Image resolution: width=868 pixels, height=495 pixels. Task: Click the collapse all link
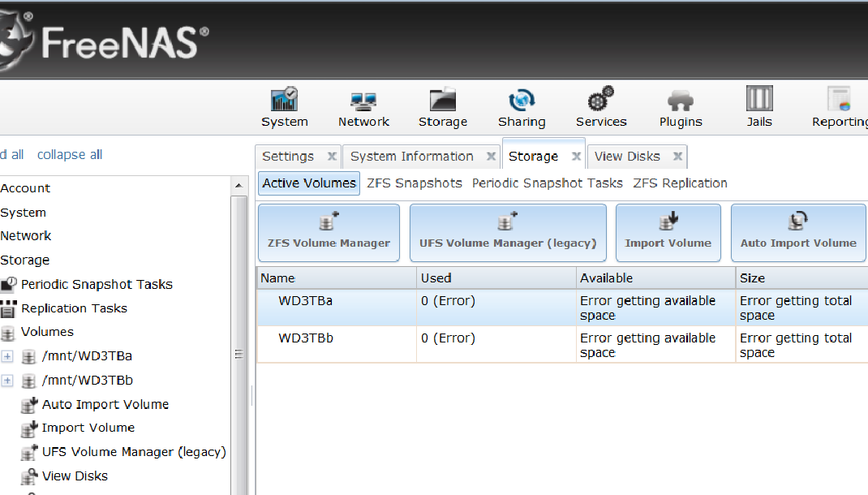click(x=70, y=155)
